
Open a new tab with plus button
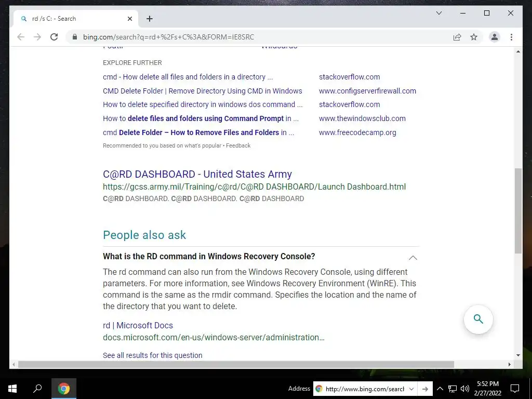pyautogui.click(x=149, y=19)
